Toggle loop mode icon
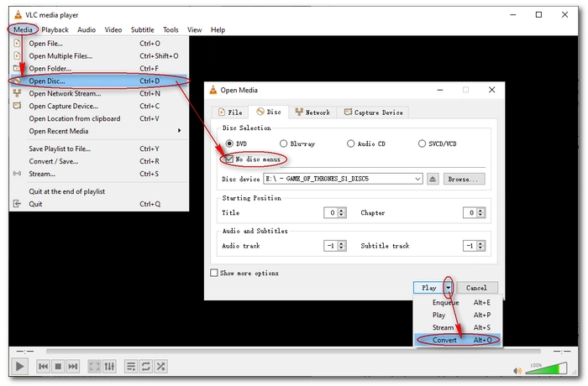 point(146,366)
